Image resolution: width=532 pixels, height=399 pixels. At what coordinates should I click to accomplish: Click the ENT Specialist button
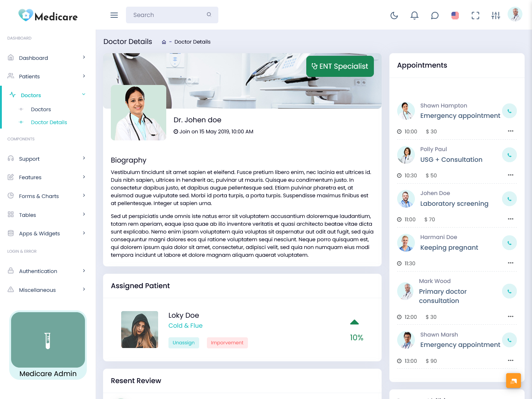[340, 66]
